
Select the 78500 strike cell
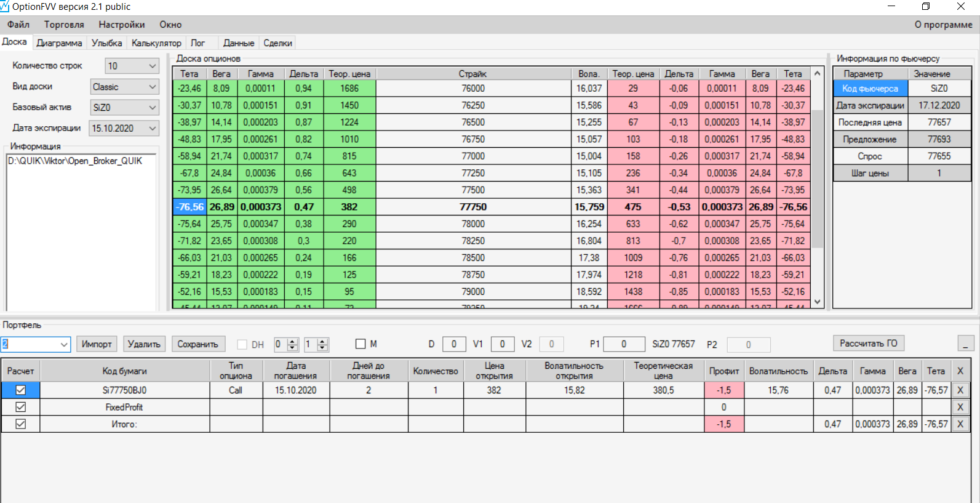pyautogui.click(x=473, y=258)
